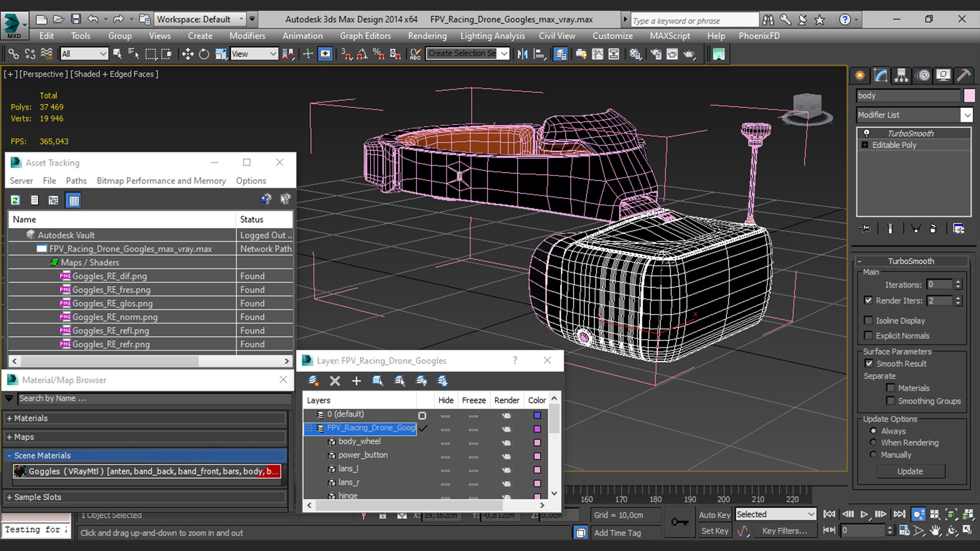Screen dimensions: 980x551
Task: Click the Search by Name field
Action: (x=154, y=398)
